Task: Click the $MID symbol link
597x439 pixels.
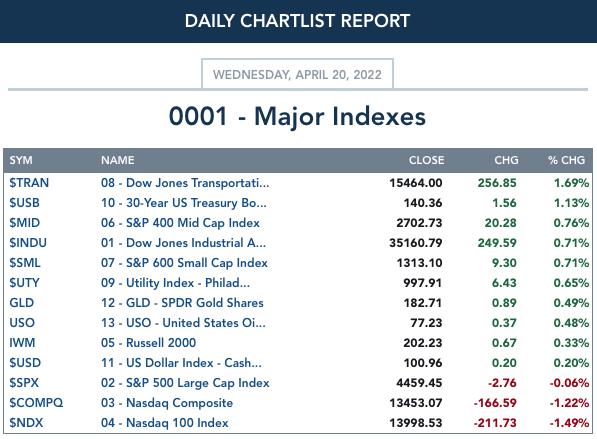Action: [25, 223]
